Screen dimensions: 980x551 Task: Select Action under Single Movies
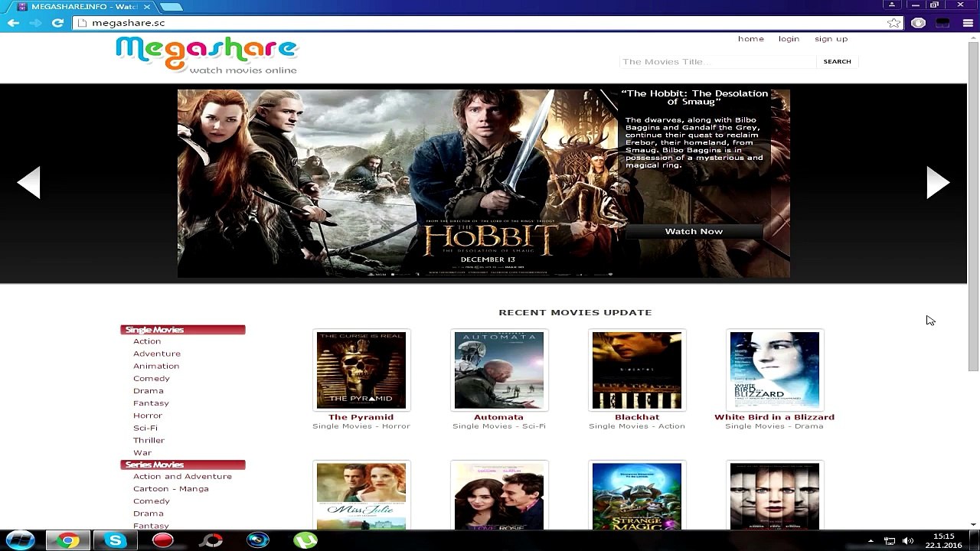coord(147,341)
